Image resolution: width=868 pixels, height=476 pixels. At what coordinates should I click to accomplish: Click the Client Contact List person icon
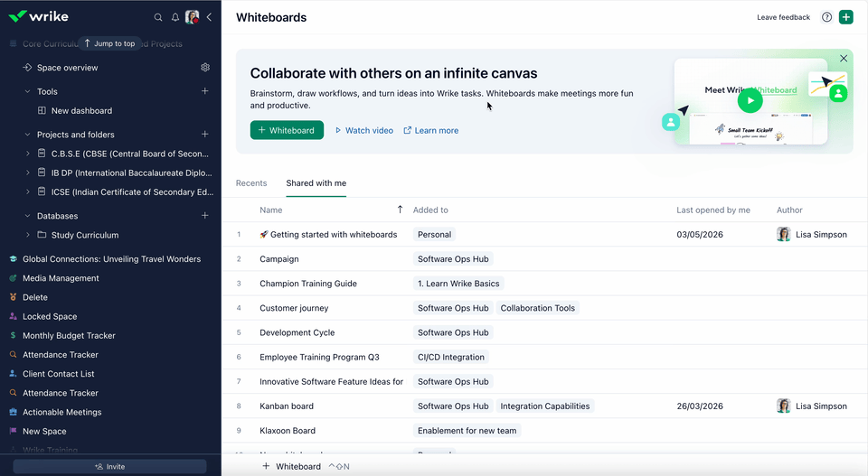[14, 373]
